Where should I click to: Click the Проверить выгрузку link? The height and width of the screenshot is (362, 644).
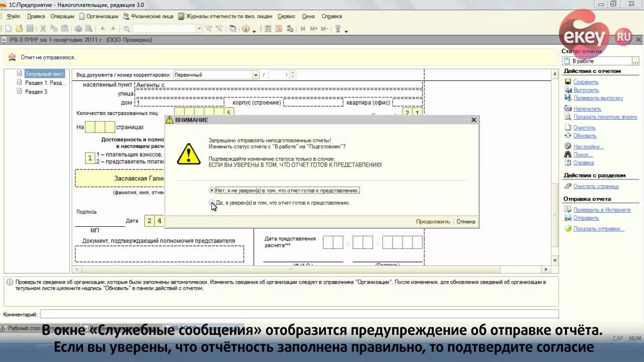(598, 98)
